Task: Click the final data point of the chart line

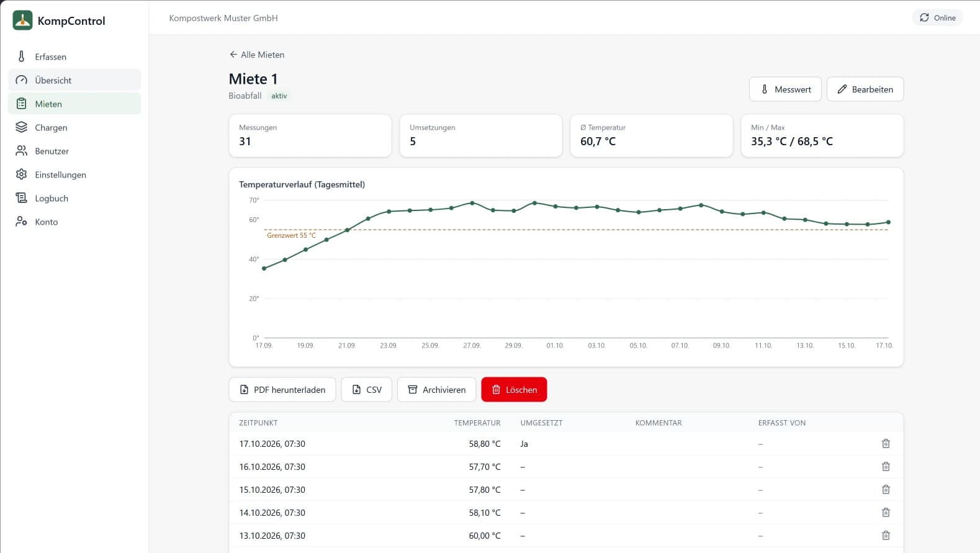Action: (889, 222)
